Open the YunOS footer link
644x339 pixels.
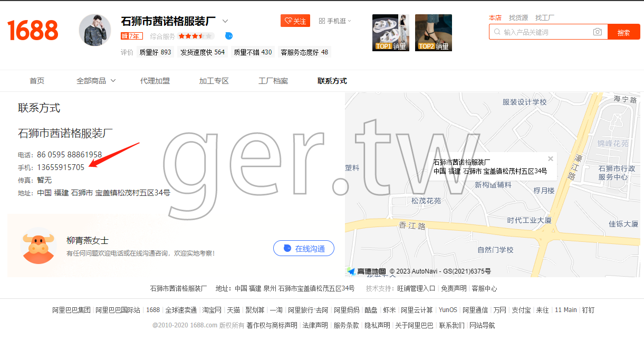[448, 310]
